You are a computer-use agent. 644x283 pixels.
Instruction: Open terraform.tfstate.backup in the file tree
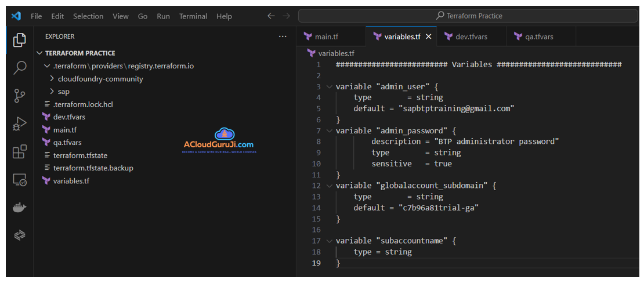pyautogui.click(x=93, y=168)
